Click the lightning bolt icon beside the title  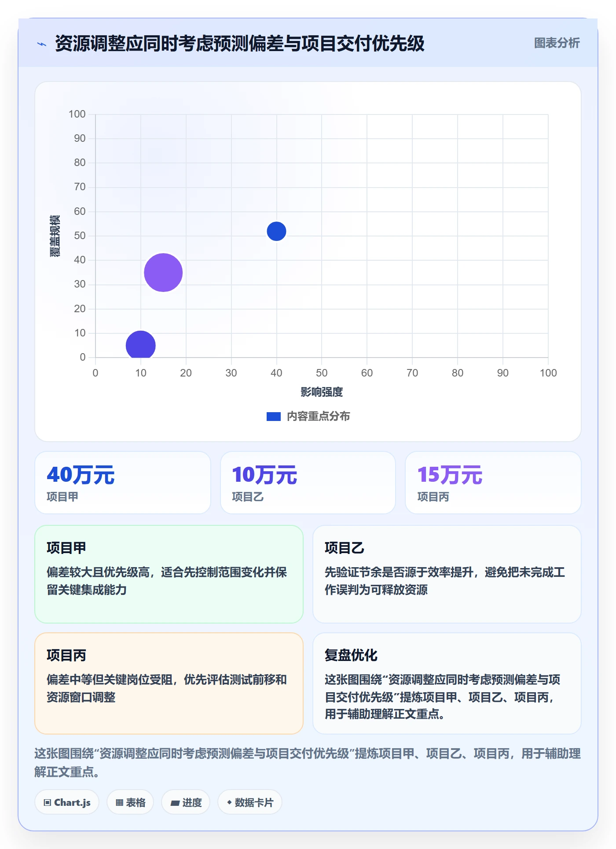coord(42,44)
